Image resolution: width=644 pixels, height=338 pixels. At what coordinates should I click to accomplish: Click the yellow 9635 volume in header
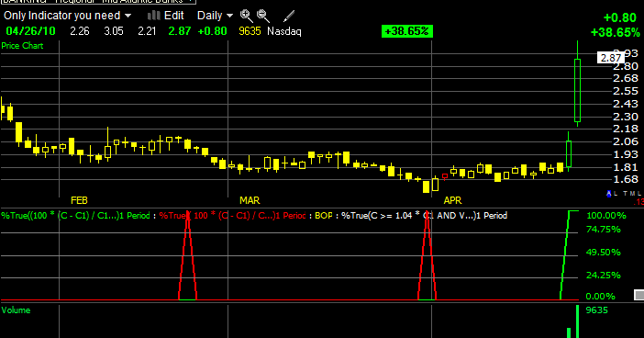(250, 31)
